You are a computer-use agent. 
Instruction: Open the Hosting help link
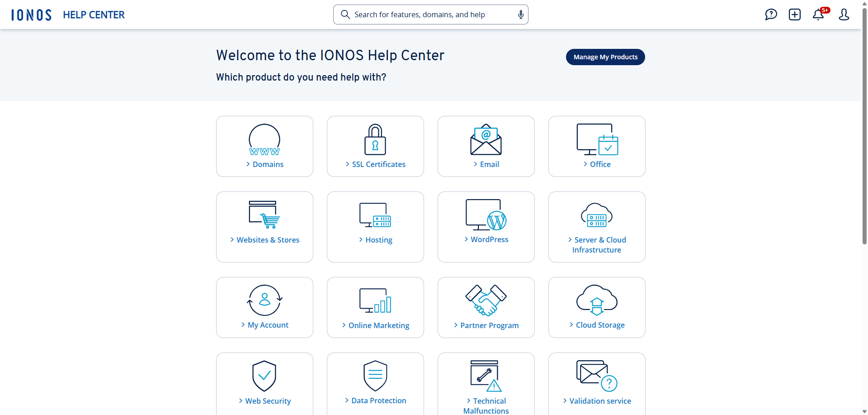click(375, 240)
